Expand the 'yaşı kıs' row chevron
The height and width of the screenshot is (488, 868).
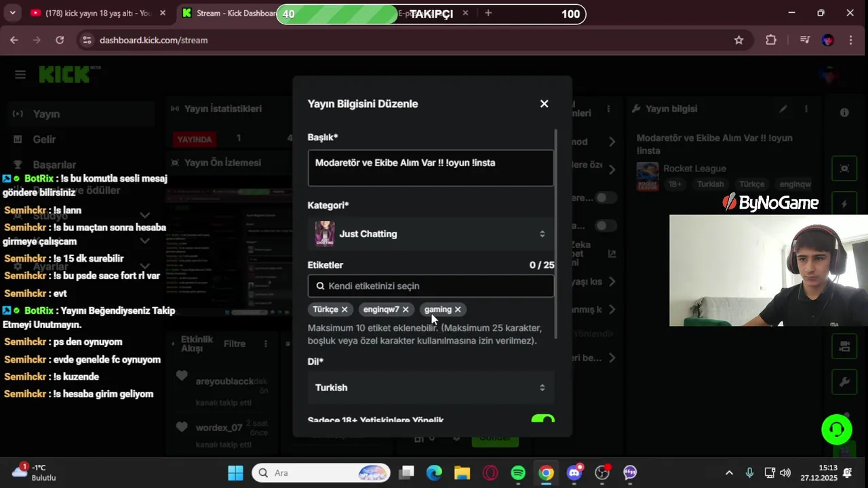[612, 281]
